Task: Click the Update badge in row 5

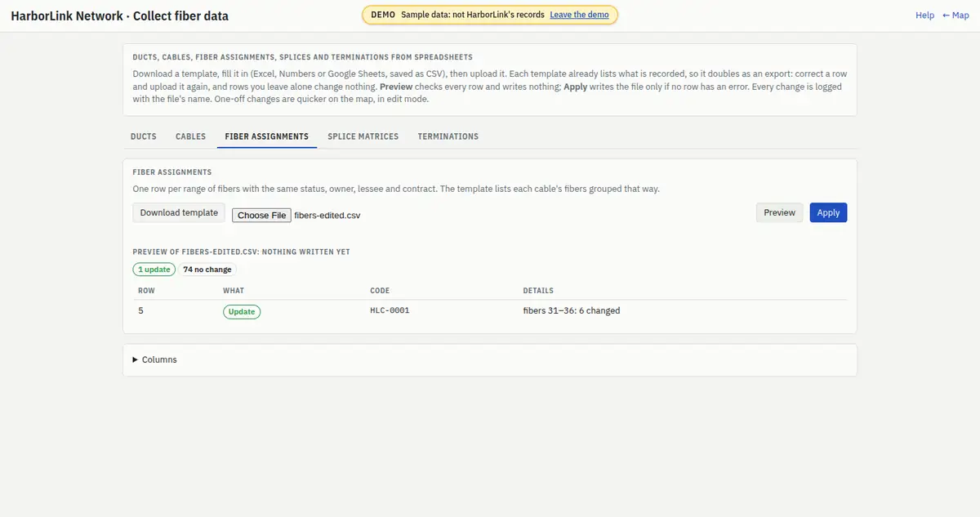Action: click(x=242, y=311)
